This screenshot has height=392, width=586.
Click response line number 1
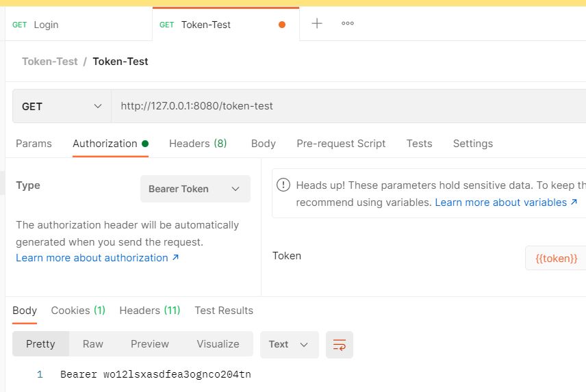point(40,374)
